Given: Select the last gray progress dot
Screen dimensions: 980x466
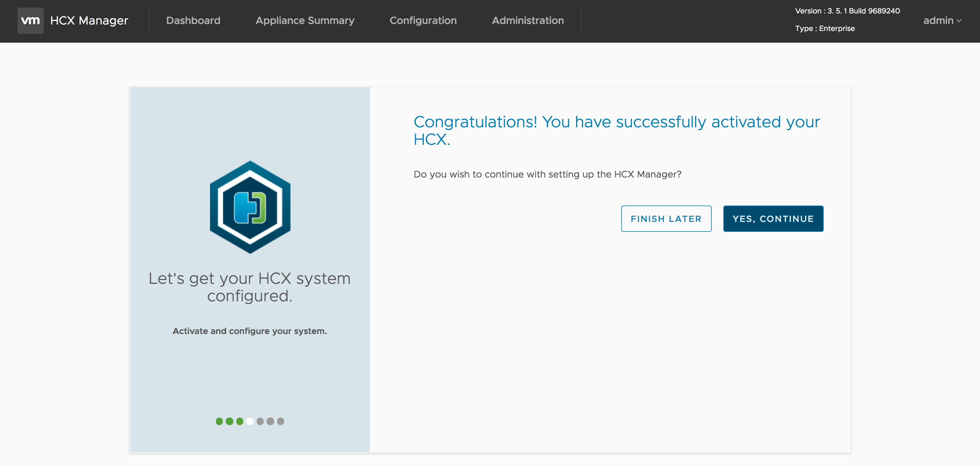Looking at the screenshot, I should click(280, 421).
